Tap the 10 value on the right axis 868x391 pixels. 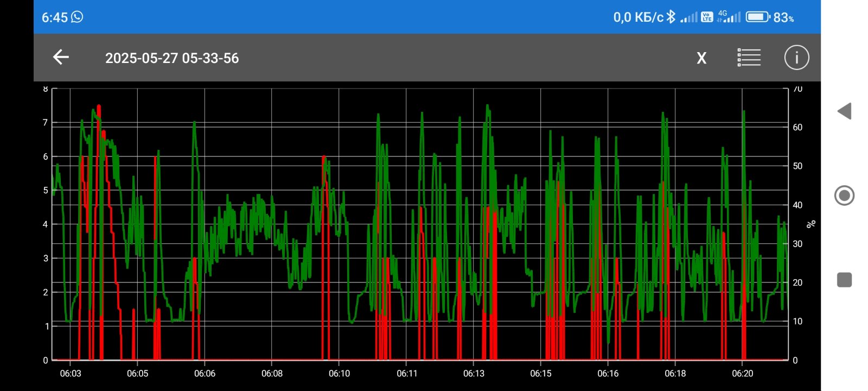[797, 321]
